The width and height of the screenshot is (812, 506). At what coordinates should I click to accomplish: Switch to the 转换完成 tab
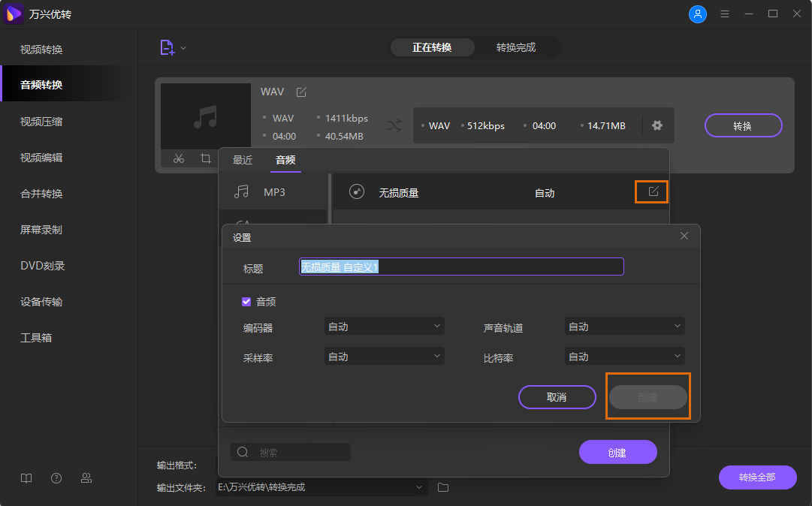[516, 47]
